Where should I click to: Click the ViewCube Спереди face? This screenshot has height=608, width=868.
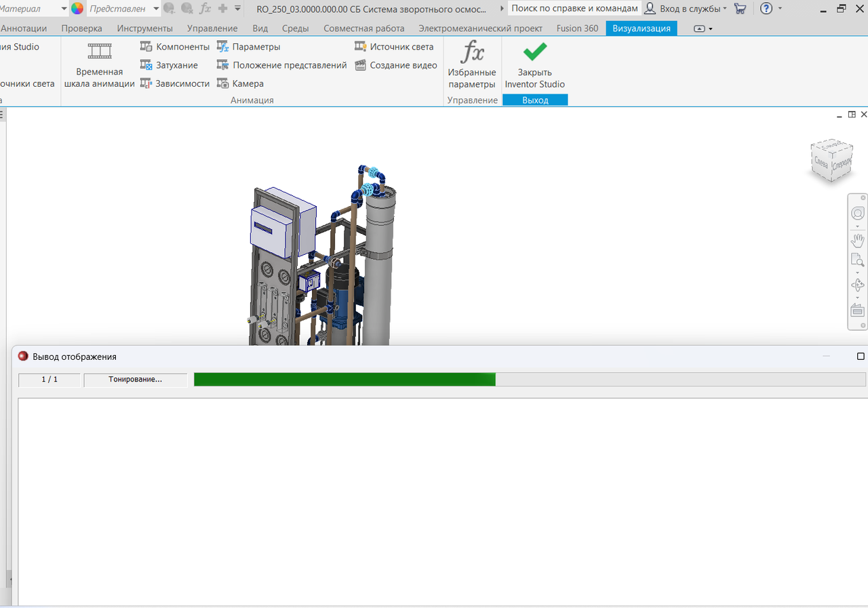tap(842, 163)
